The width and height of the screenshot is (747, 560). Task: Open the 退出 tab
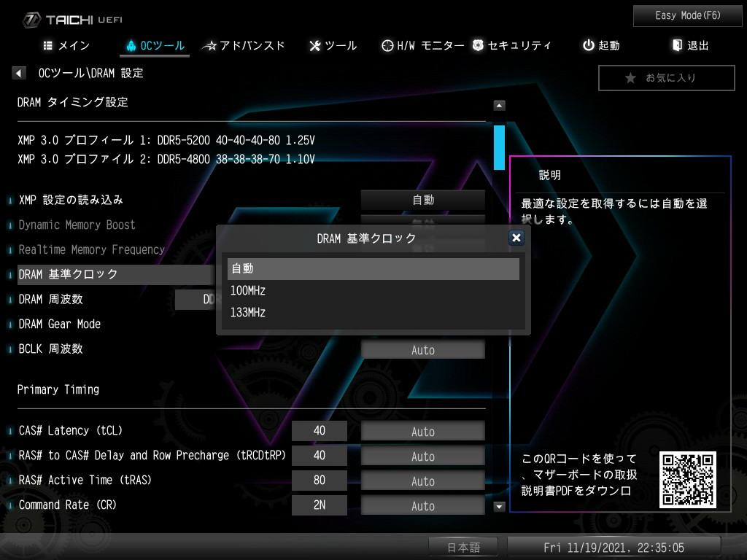[x=691, y=46]
